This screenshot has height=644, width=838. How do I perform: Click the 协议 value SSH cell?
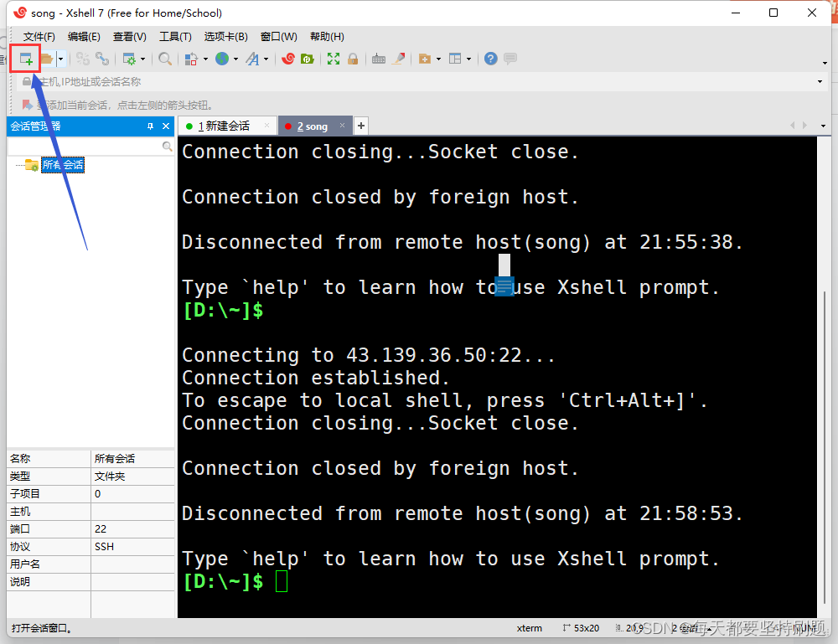tap(132, 546)
